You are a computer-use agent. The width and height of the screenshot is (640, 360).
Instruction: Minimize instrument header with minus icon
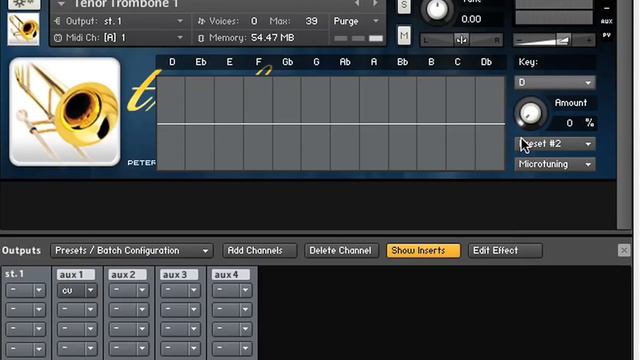pos(607,8)
